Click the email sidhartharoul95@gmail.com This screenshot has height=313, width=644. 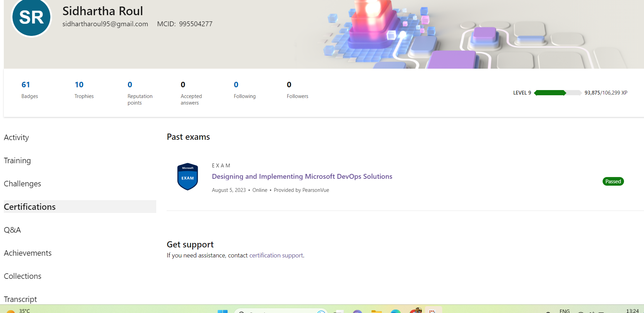point(105,24)
